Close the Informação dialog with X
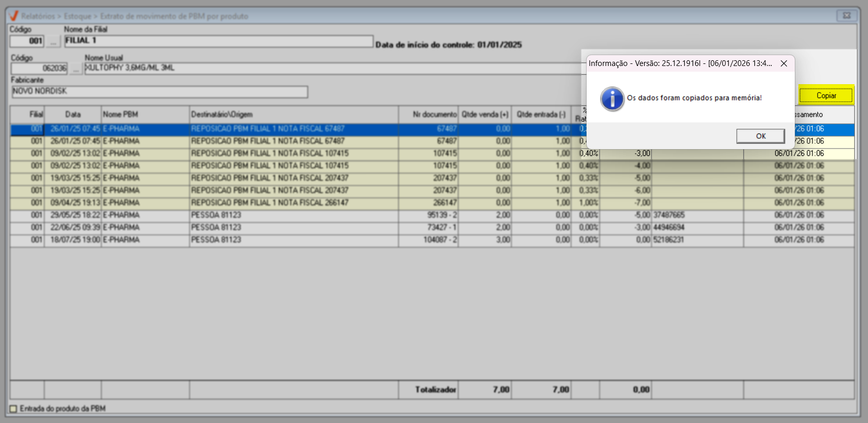868x423 pixels. tap(784, 63)
